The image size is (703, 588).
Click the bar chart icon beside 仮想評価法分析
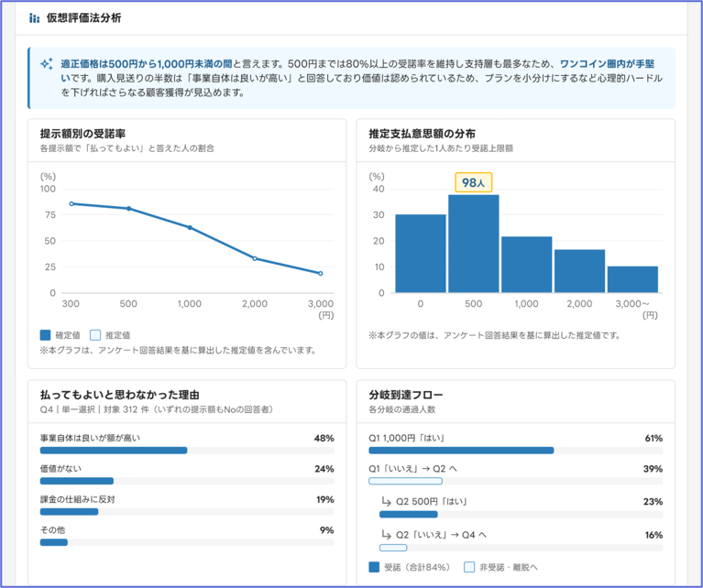(x=34, y=18)
